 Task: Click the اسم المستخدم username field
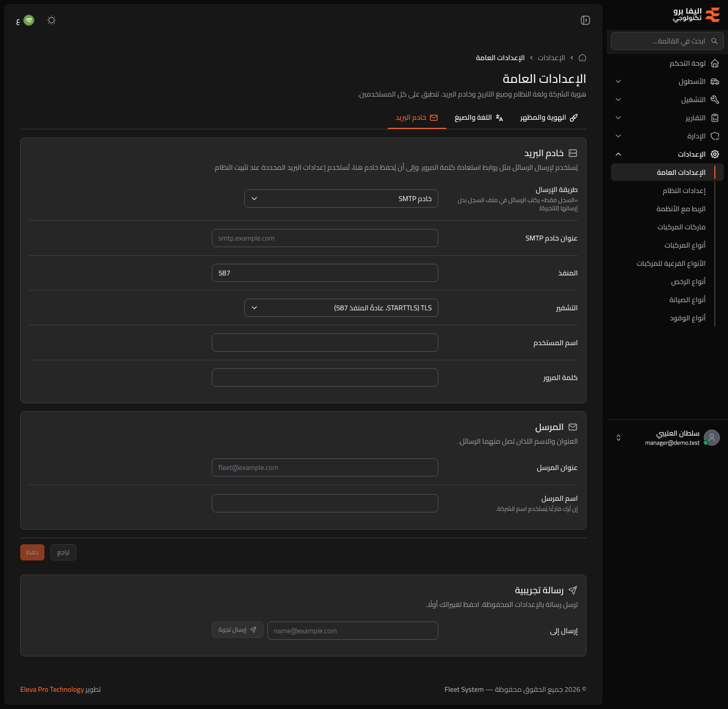click(325, 343)
